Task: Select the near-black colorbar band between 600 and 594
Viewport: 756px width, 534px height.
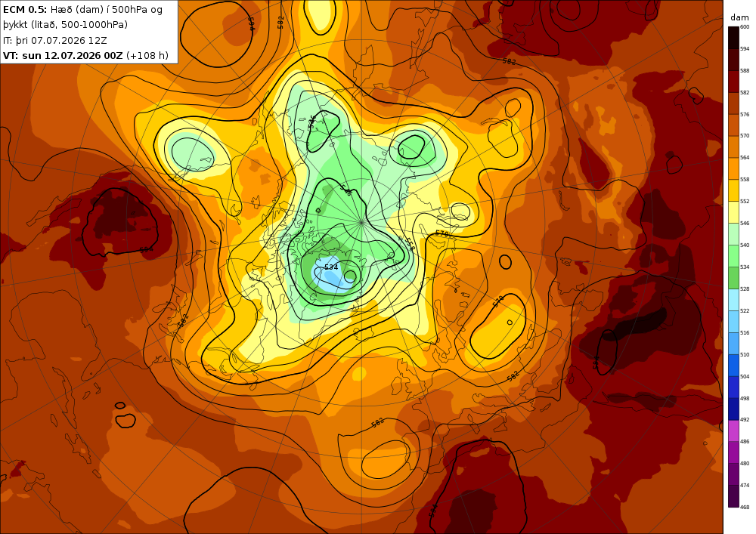Action: tap(733, 38)
